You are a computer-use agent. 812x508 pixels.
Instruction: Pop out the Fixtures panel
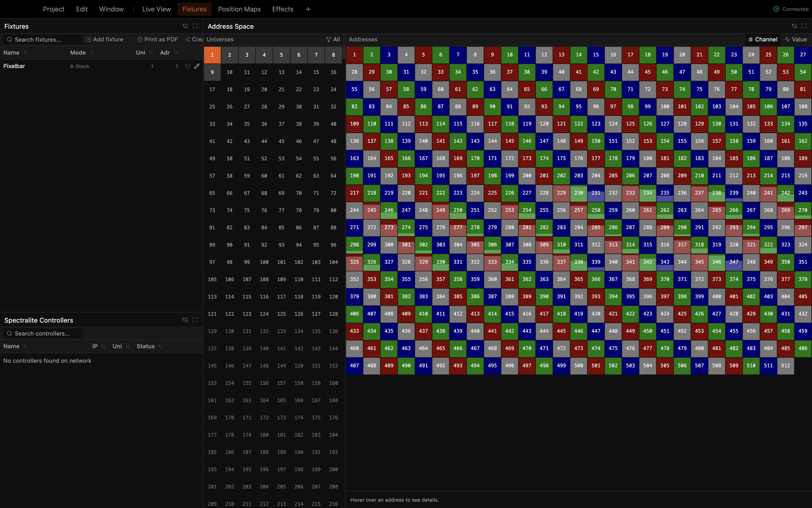tap(185, 26)
